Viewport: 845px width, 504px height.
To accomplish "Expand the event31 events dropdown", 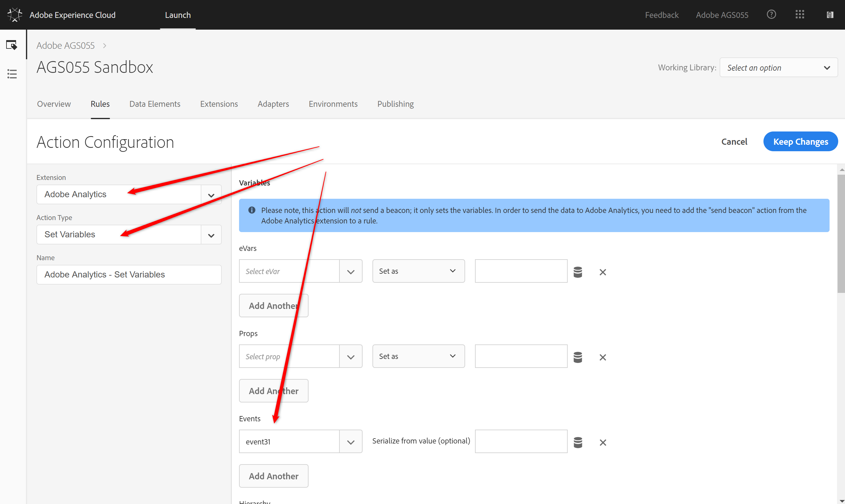I will pos(351,442).
